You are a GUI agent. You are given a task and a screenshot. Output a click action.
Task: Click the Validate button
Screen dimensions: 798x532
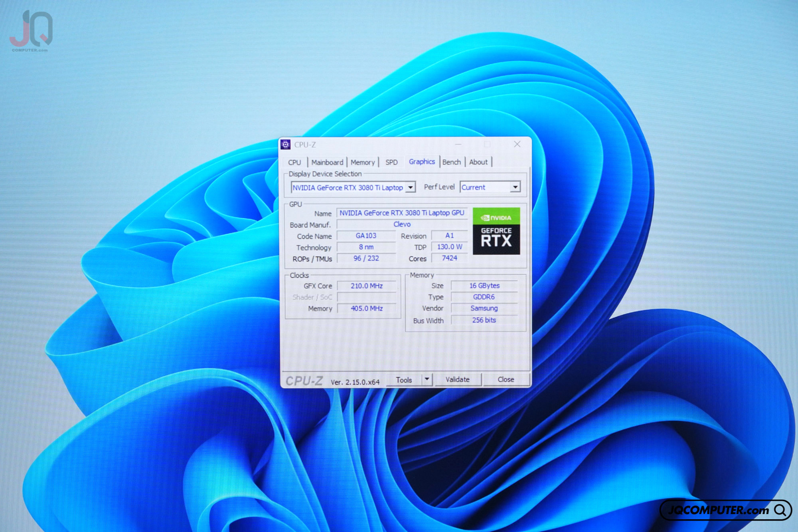(458, 380)
